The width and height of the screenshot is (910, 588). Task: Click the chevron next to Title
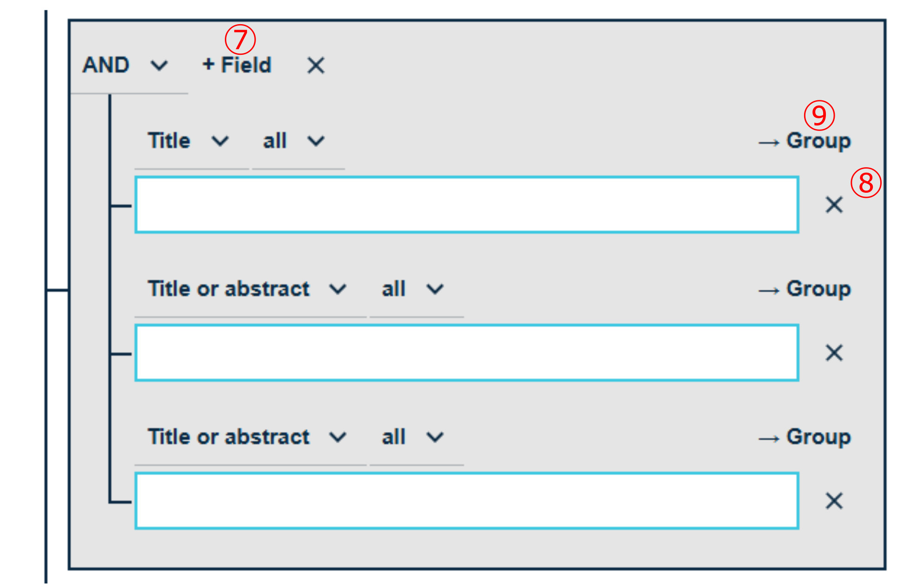220,141
